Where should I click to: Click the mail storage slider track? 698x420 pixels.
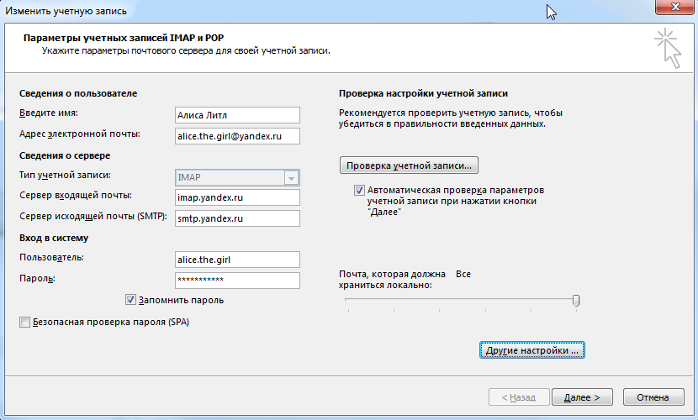460,300
